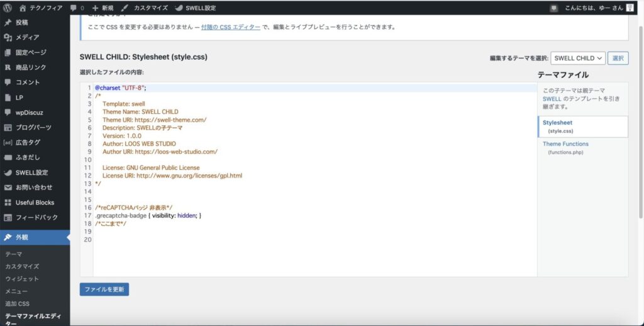644x326 pixels.
Task: Open 外観 menu in the sidebar
Action: (35, 237)
